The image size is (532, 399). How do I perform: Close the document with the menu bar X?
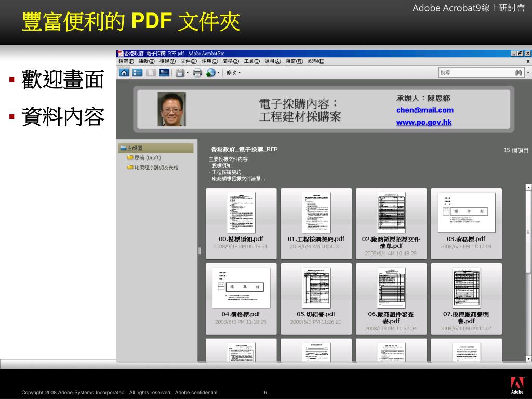(x=528, y=61)
